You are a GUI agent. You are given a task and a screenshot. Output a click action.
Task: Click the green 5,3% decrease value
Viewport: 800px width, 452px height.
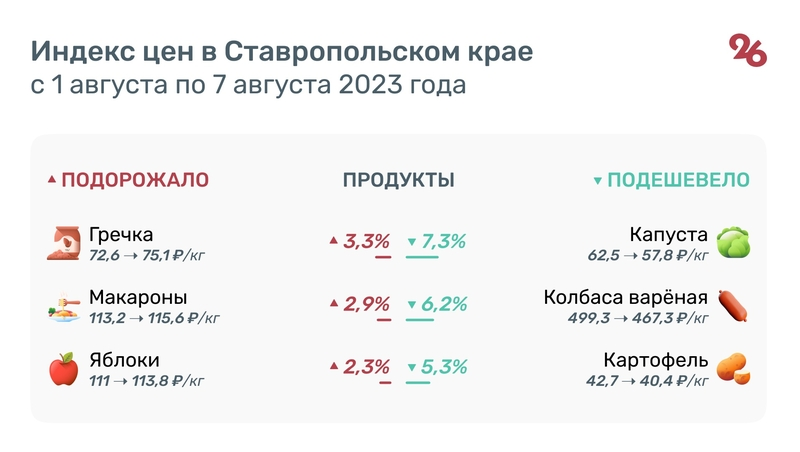445,366
